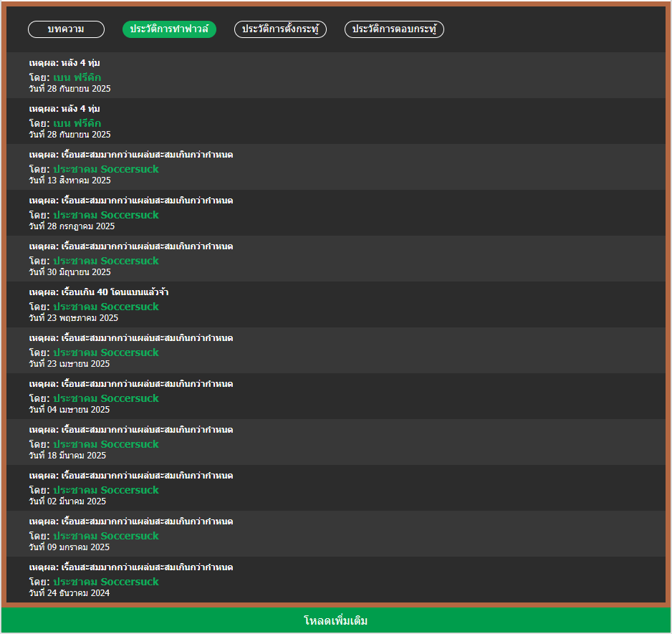672x634 pixels.
Task: Click ประชาคม Soccersuck link dated 28 กรกฎาคม 2025
Action: click(105, 215)
